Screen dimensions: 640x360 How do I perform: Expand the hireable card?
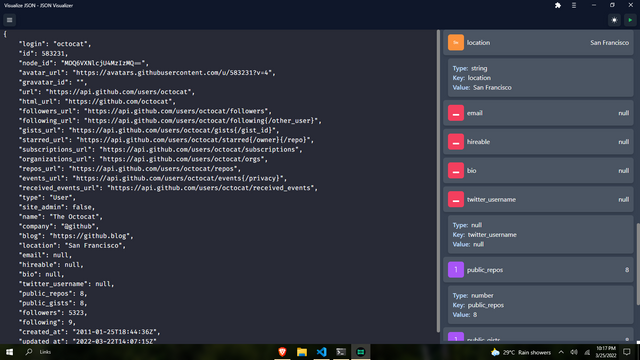(538, 142)
